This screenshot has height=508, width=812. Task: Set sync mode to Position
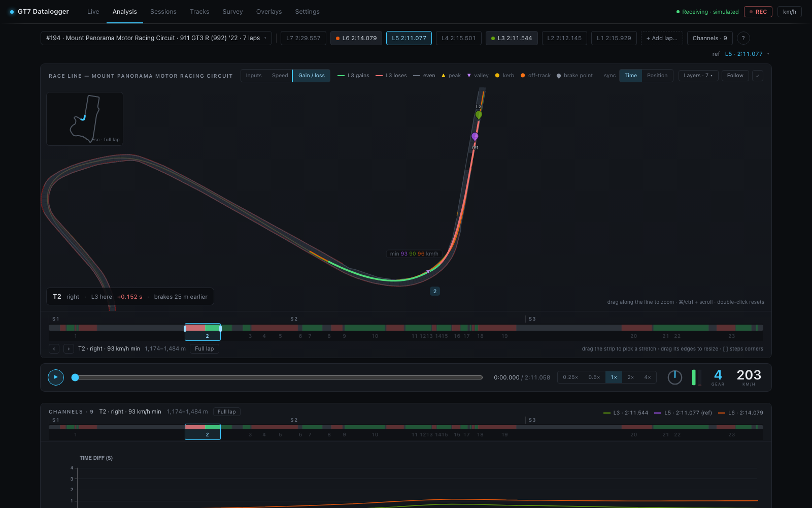pyautogui.click(x=657, y=76)
